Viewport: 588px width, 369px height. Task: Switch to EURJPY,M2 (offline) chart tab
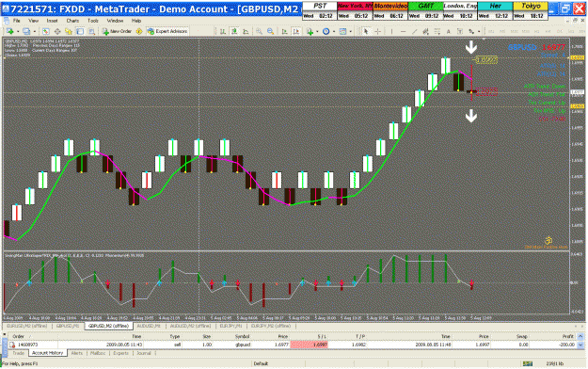click(x=271, y=326)
